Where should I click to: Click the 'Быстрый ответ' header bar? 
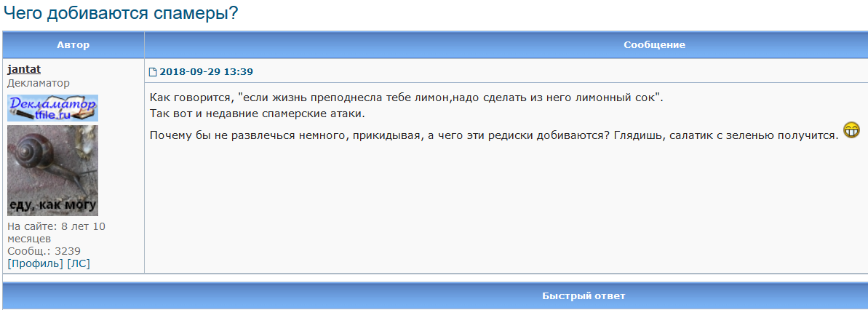point(584,295)
